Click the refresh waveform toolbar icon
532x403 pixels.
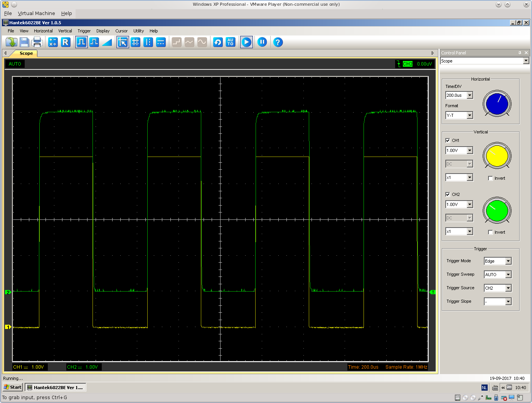point(218,42)
